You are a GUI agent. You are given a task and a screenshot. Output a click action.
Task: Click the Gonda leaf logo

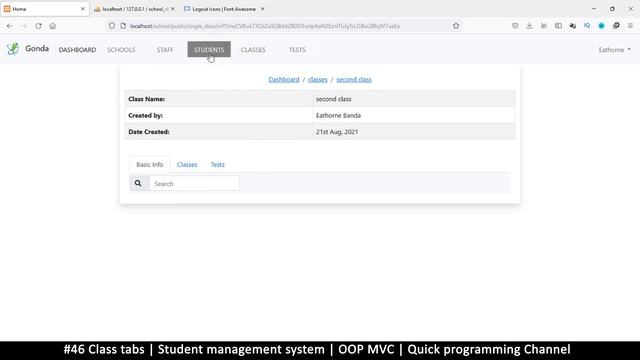(13, 49)
